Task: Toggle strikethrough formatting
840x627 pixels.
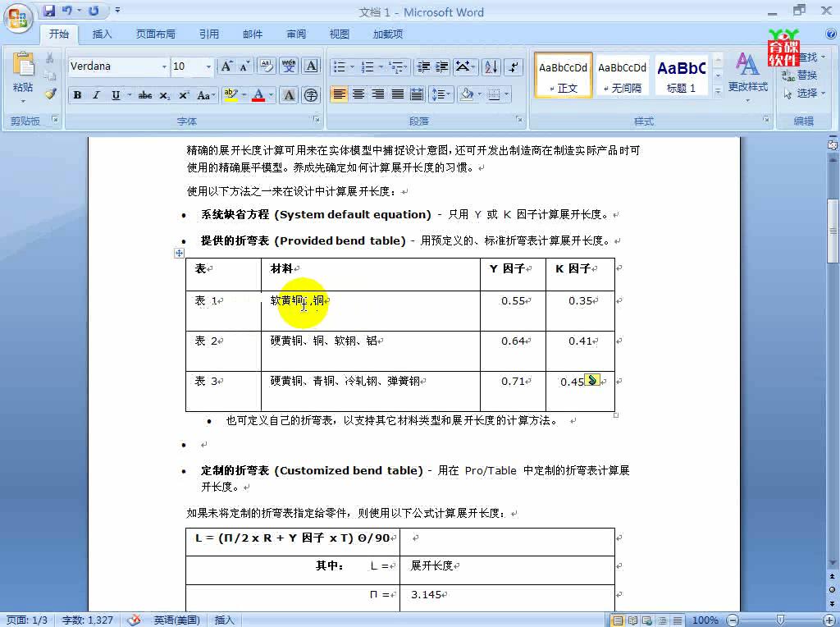Action: click(x=144, y=95)
